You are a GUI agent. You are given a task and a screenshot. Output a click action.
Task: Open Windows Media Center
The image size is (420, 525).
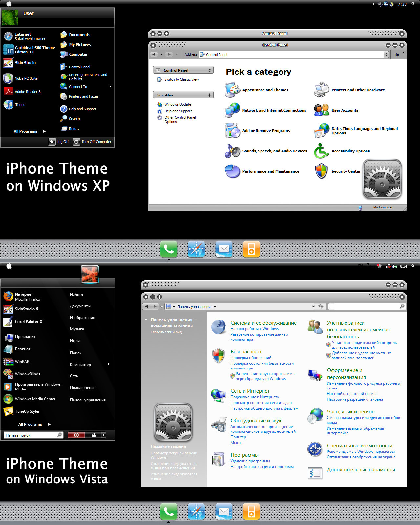[x=30, y=399]
